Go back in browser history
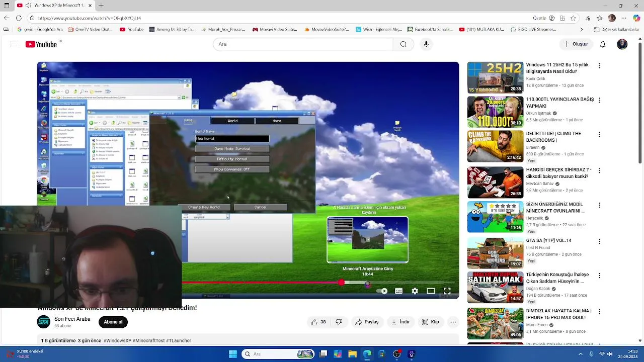This screenshot has height=362, width=644. tap(6, 18)
